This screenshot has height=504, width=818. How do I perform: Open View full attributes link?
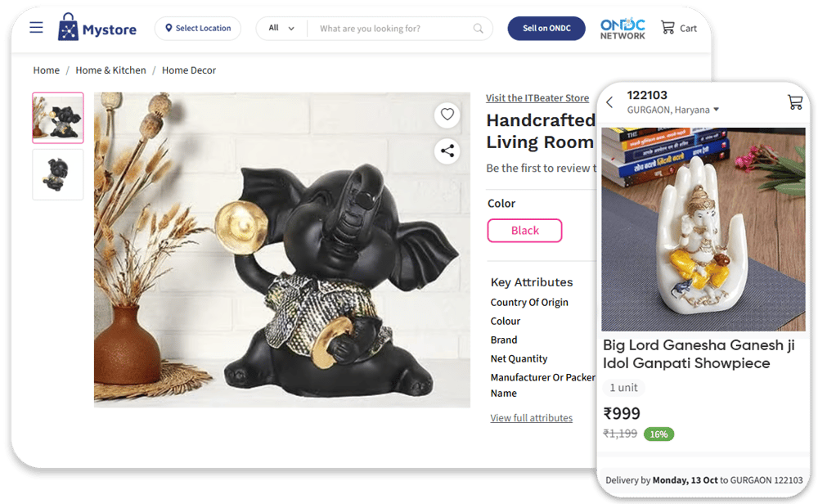tap(531, 418)
